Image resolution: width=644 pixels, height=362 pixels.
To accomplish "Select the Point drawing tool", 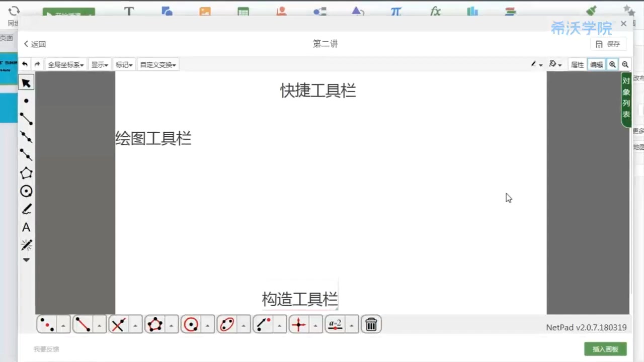I will click(x=26, y=101).
